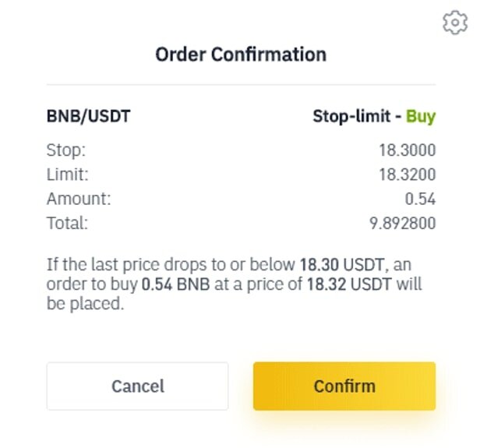Click the Stop: field label
480x448 pixels.
point(66,150)
